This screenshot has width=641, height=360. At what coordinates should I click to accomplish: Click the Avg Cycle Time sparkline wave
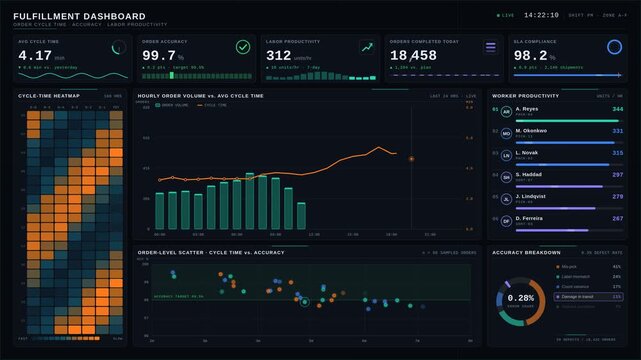[x=73, y=76]
